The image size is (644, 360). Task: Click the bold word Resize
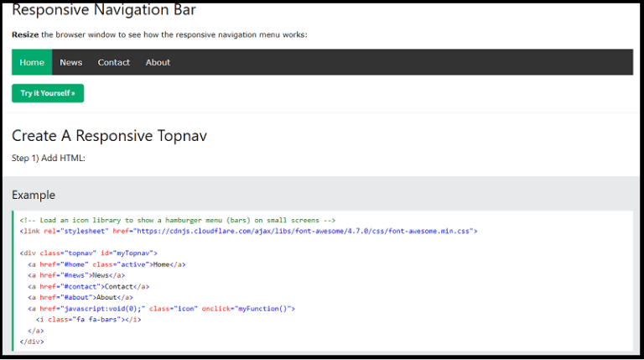pyautogui.click(x=25, y=34)
